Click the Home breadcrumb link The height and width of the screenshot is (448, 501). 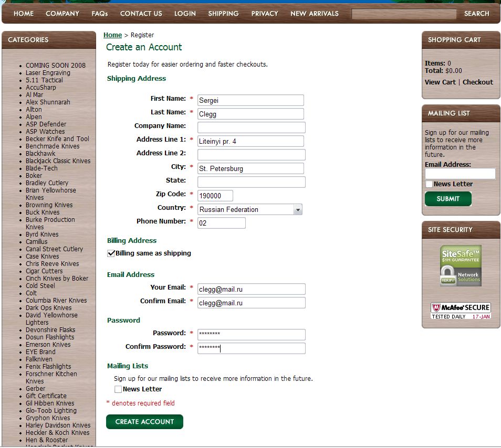point(112,35)
